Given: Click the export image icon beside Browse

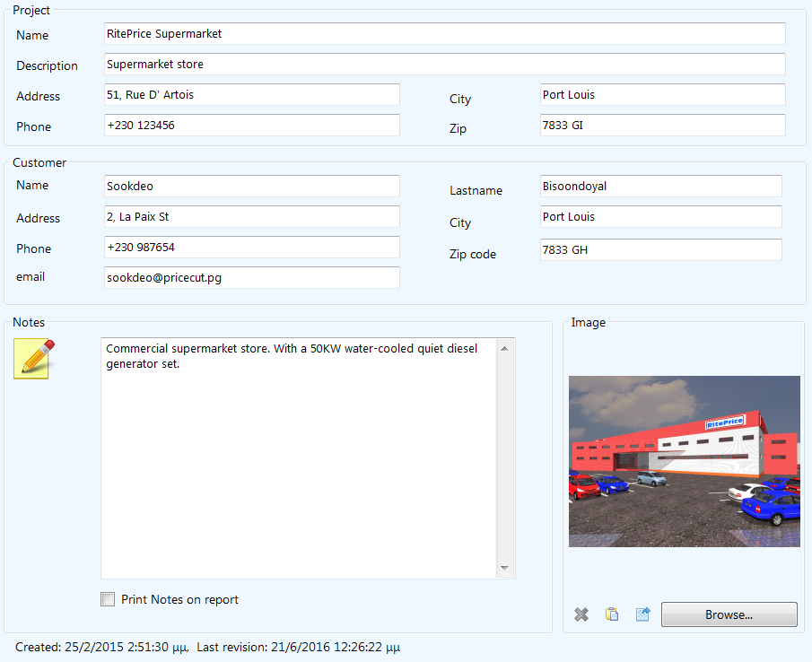Looking at the screenshot, I should tap(642, 614).
